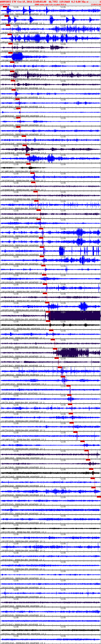101x644 pixels.
Task: Select the UW ET4 EHZ trace label
Action: tap(23, 560)
